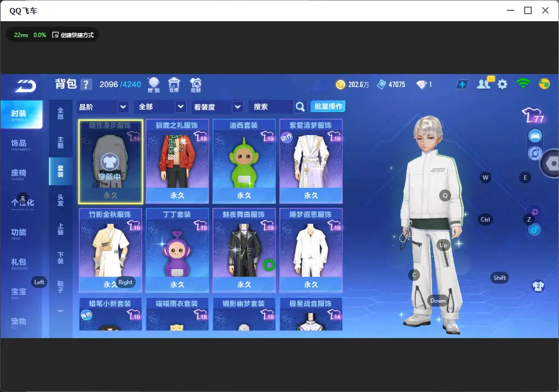Image resolution: width=559 pixels, height=392 pixels.
Task: Select the 迪西套装 outfit card
Action: pos(244,161)
